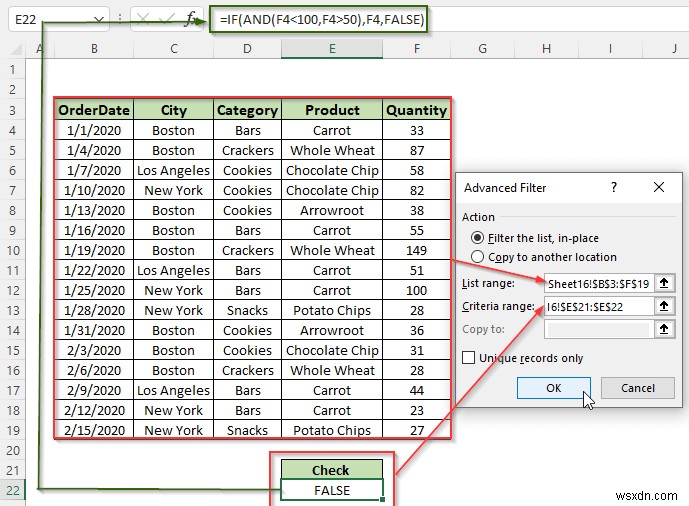
Task: Open the Name Box dropdown arrow
Action: click(x=99, y=19)
